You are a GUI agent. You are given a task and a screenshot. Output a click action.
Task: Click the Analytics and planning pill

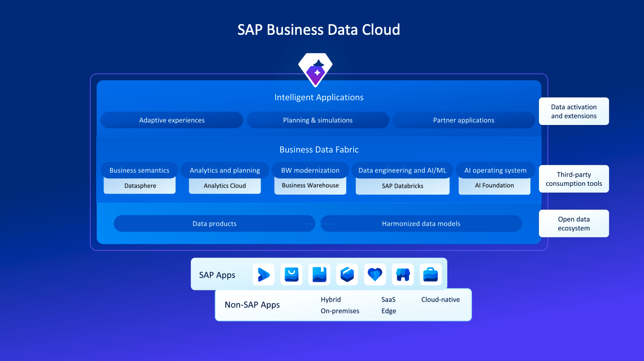coord(225,170)
